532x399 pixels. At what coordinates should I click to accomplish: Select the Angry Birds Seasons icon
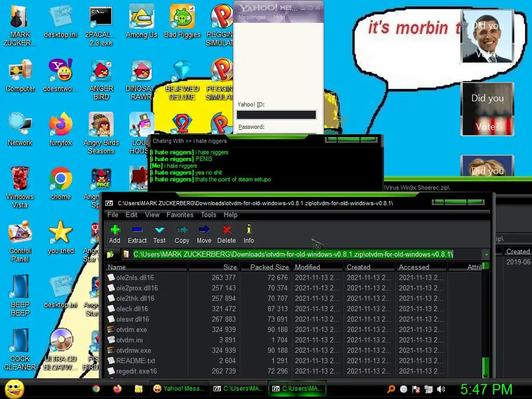(x=101, y=134)
